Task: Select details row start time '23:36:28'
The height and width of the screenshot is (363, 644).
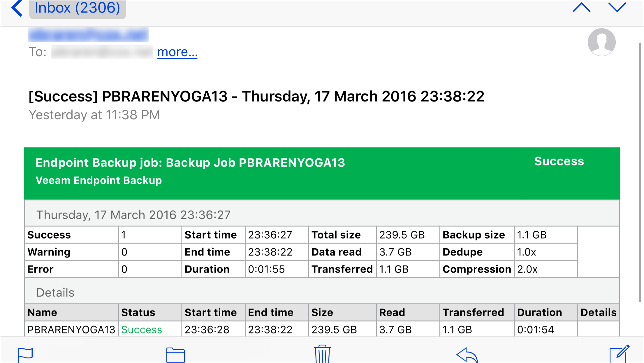Action: pyautogui.click(x=207, y=330)
